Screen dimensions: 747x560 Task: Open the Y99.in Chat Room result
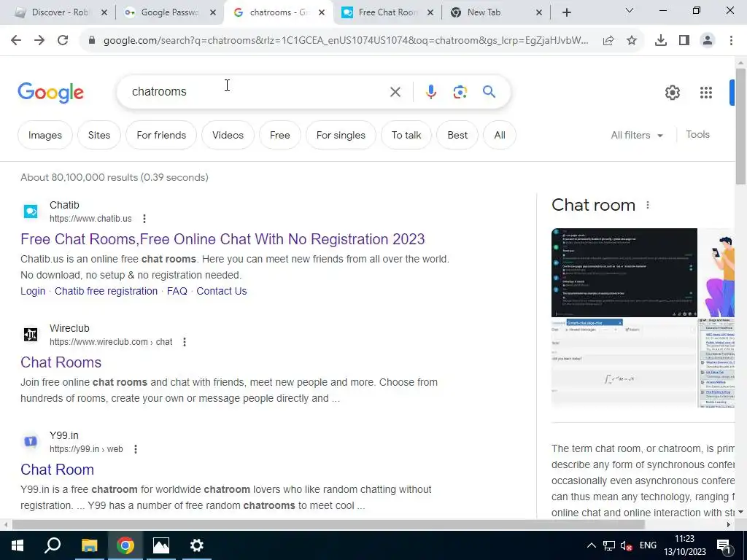(57, 470)
